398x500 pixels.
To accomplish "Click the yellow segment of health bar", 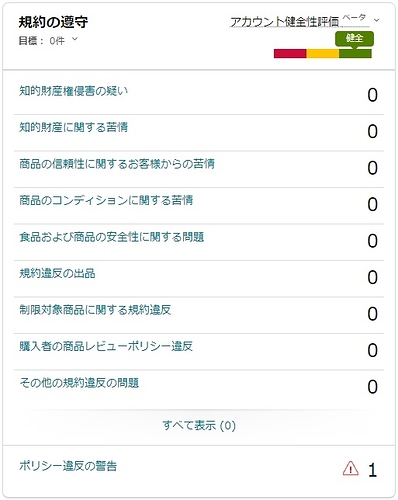I will tap(323, 54).
